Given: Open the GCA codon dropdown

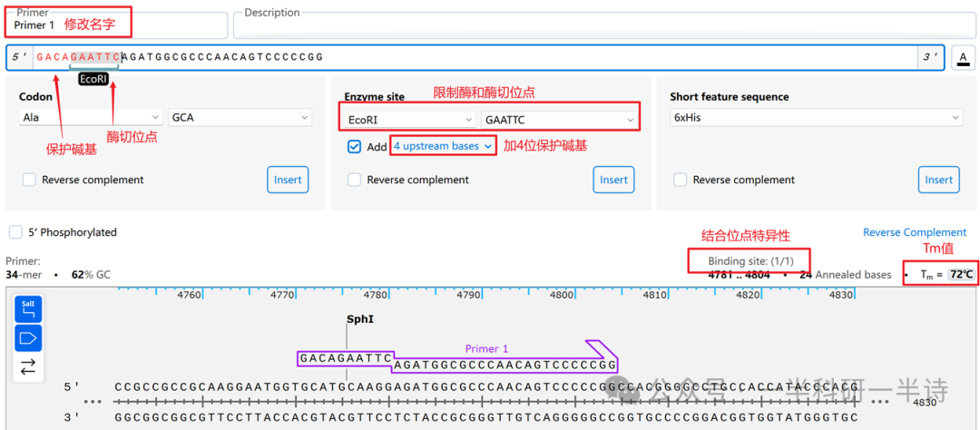Looking at the screenshot, I should 240,117.
